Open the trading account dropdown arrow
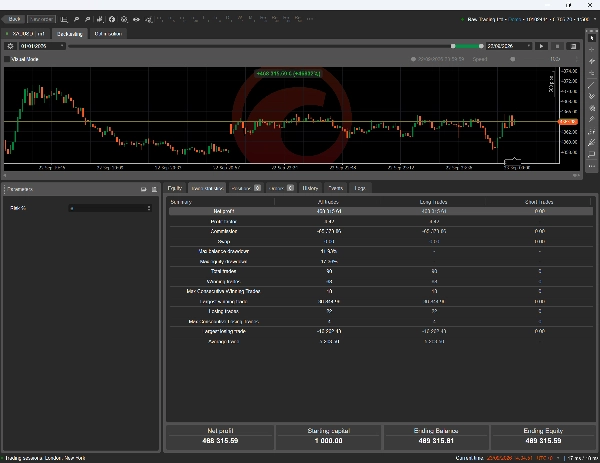Viewport: 600px width, 463px height. pos(595,19)
